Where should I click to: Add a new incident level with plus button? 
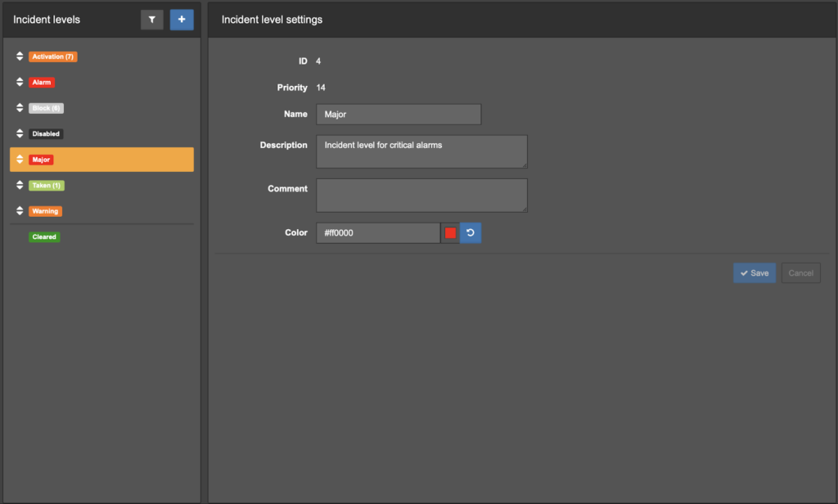pos(182,20)
